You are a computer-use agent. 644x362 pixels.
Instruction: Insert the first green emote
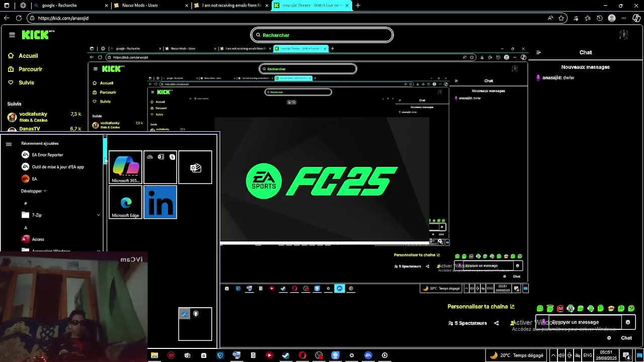click(x=540, y=308)
